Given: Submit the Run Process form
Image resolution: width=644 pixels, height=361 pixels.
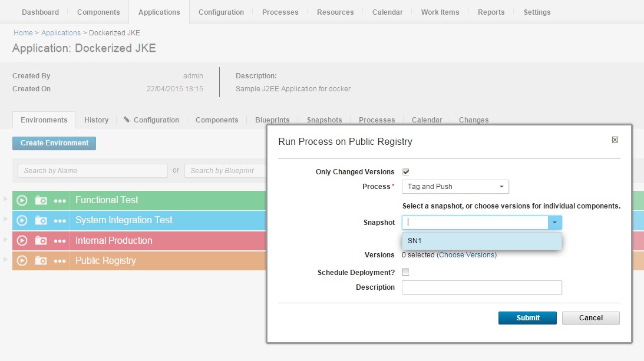Looking at the screenshot, I should 528,318.
